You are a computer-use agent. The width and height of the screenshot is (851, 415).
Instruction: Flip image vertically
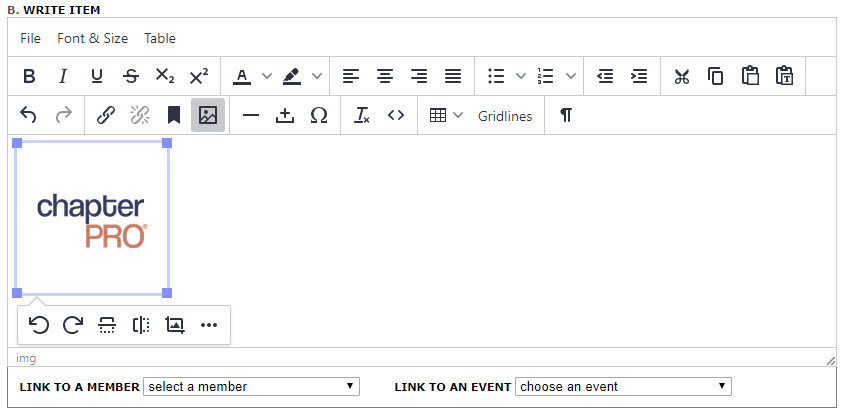coord(107,325)
